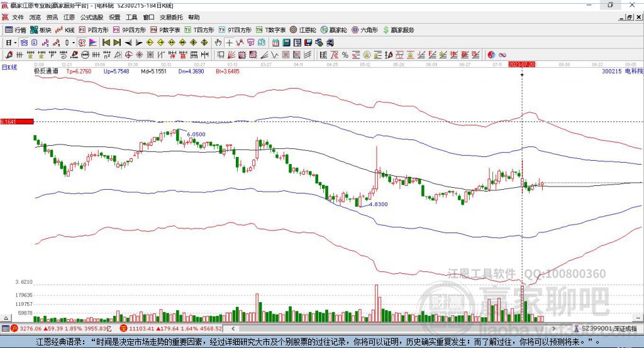The image size is (644, 348).
Task: Click the 2023-07-20 date marker
Action: (521, 65)
